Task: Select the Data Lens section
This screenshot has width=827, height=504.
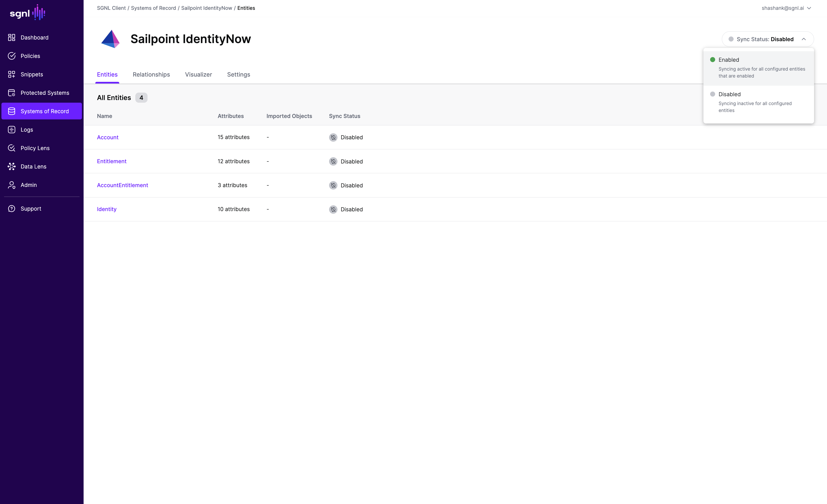Action: 33,166
